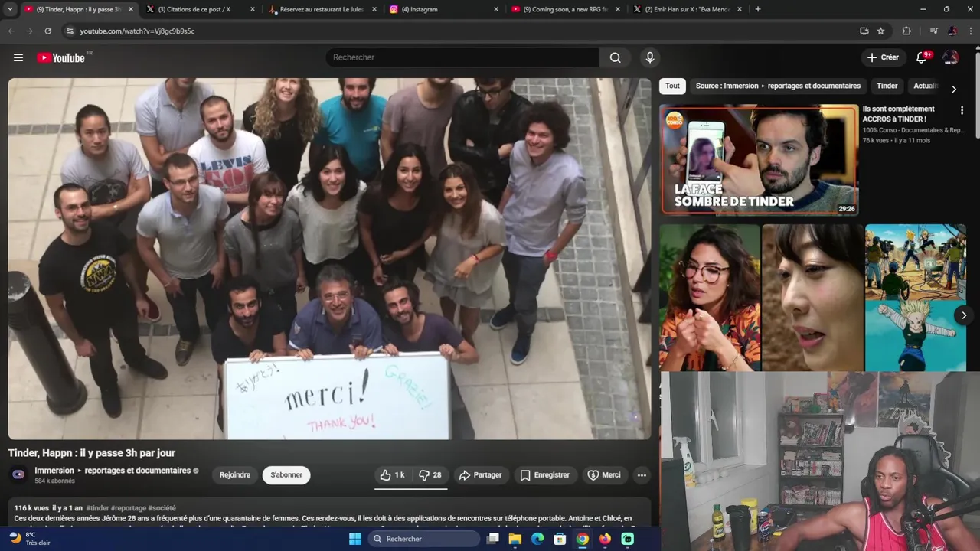Open Short with woman in glasses
The image size is (980, 551).
coord(710,297)
